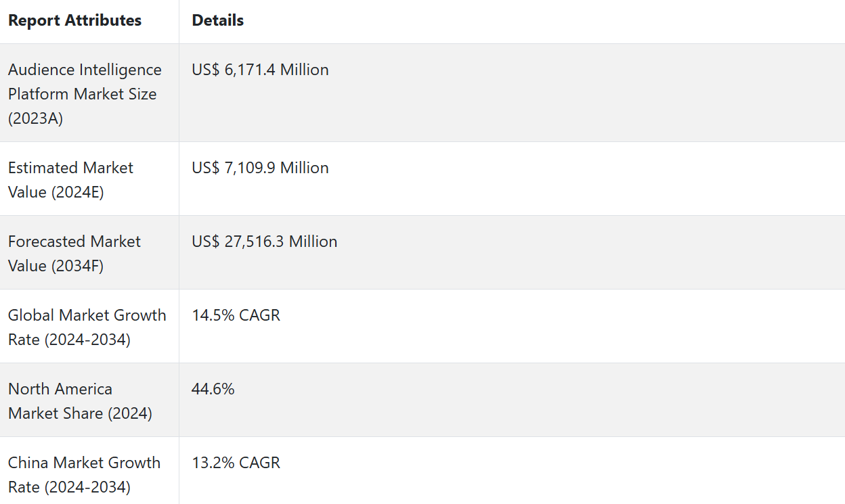The image size is (845, 504).
Task: Click the "Market Share (2024)" text line
Action: click(80, 413)
